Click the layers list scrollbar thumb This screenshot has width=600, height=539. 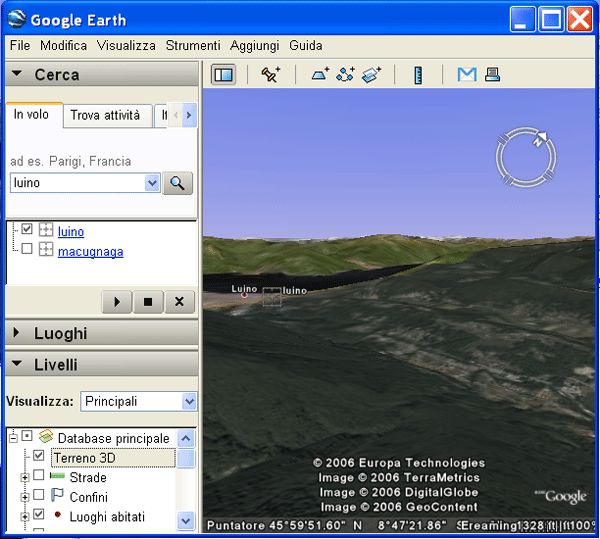pos(186,459)
